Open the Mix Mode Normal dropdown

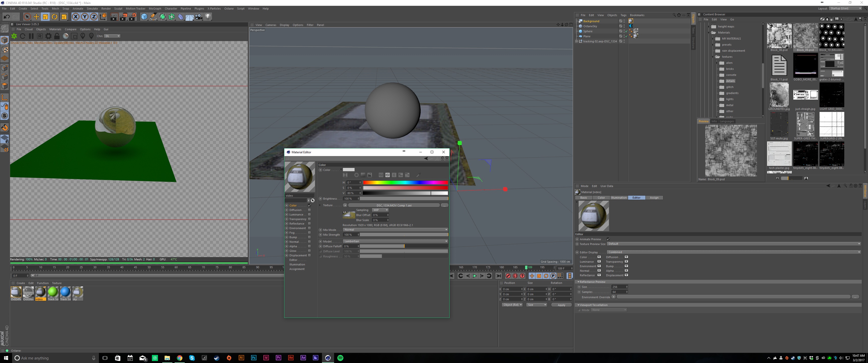click(x=395, y=230)
